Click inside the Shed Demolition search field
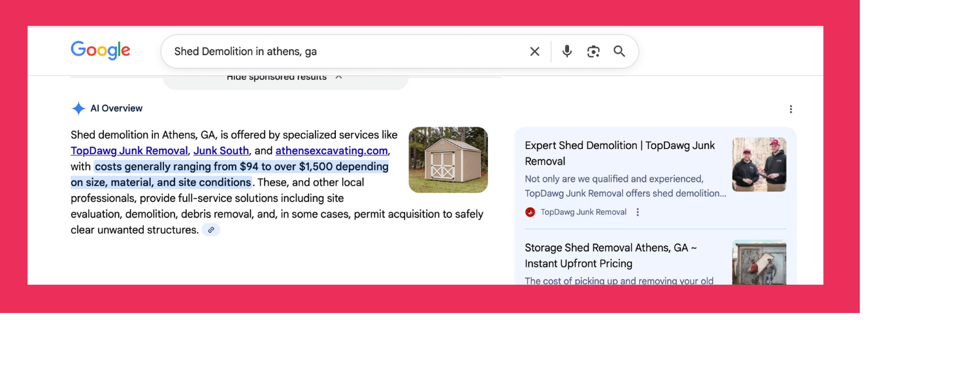Screen dimensions: 980x392 340,52
